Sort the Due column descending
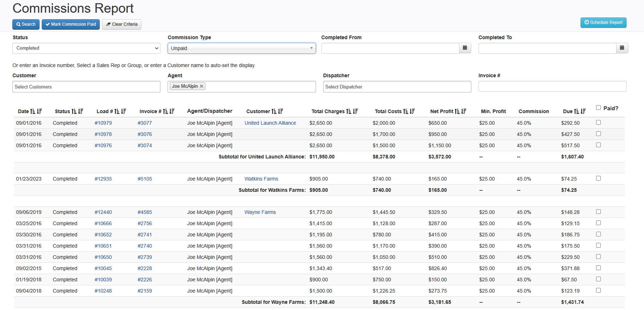This screenshot has height=310, width=644. (583, 112)
